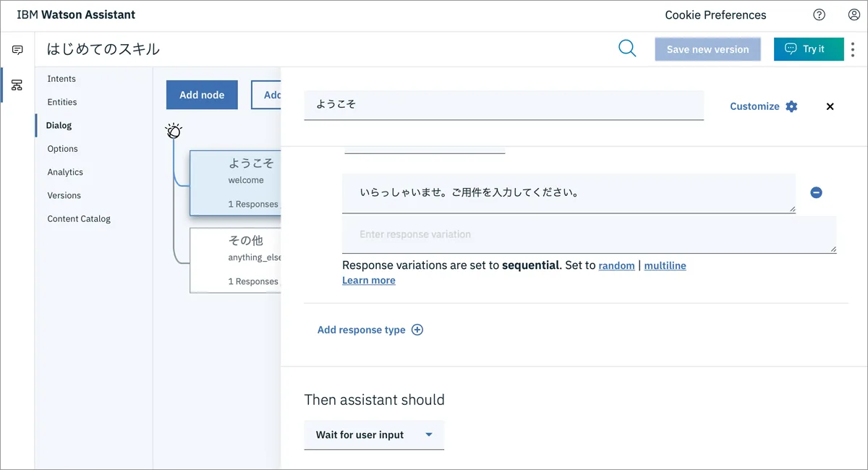This screenshot has height=470, width=868.
Task: Select the その他 anything_else dialog node
Action: point(235,260)
